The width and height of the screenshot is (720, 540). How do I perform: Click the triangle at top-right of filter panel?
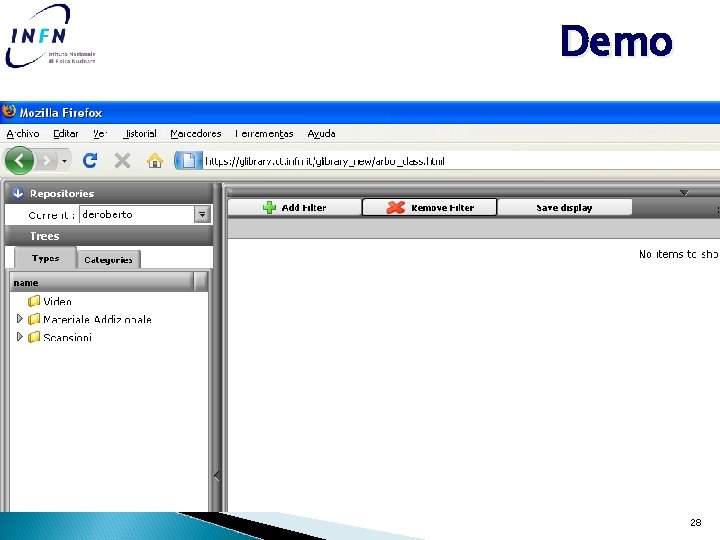(x=684, y=192)
